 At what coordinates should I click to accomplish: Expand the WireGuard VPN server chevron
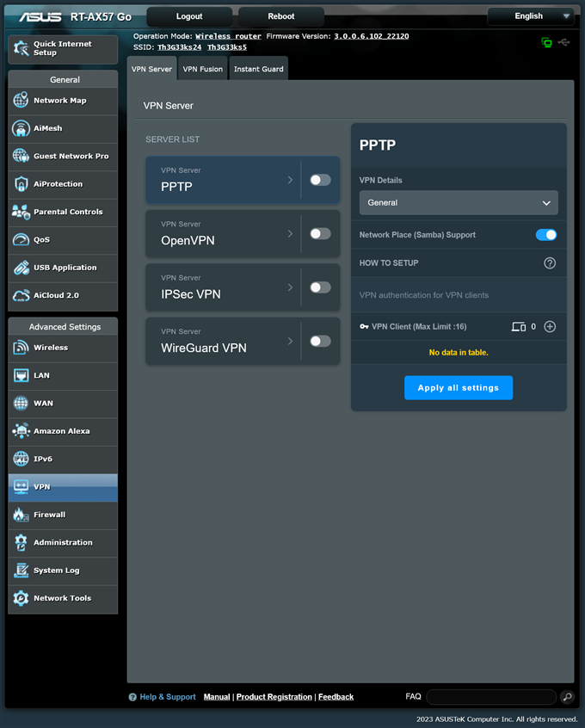coord(290,342)
